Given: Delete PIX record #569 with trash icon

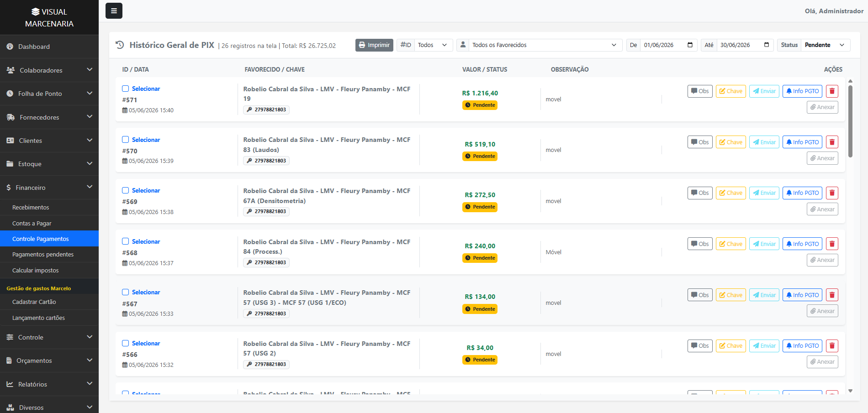Looking at the screenshot, I should click(x=832, y=193).
